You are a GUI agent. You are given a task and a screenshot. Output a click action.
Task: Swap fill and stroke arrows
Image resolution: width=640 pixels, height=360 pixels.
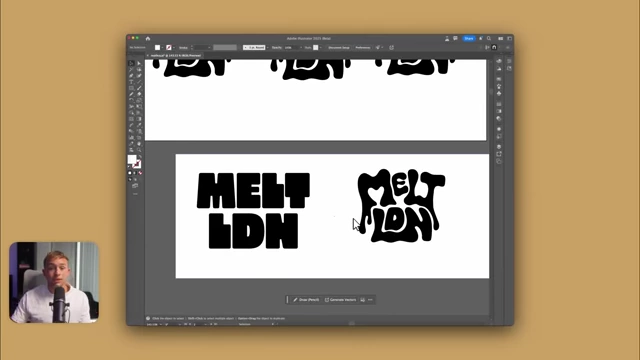click(x=140, y=156)
